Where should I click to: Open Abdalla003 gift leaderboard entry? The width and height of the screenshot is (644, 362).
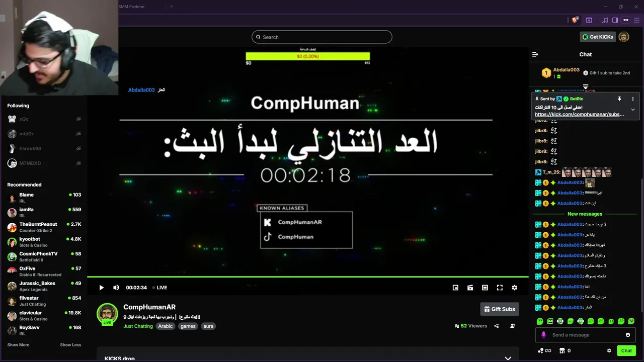click(x=560, y=73)
